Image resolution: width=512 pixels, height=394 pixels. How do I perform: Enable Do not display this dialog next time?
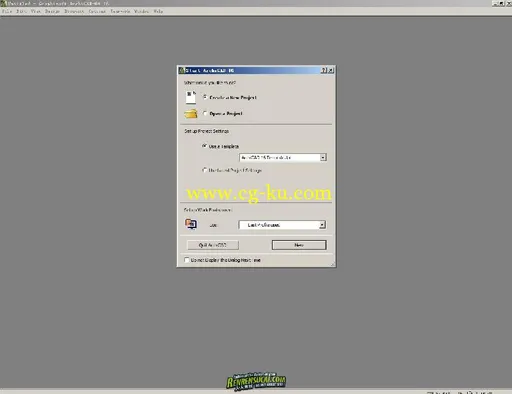187,260
